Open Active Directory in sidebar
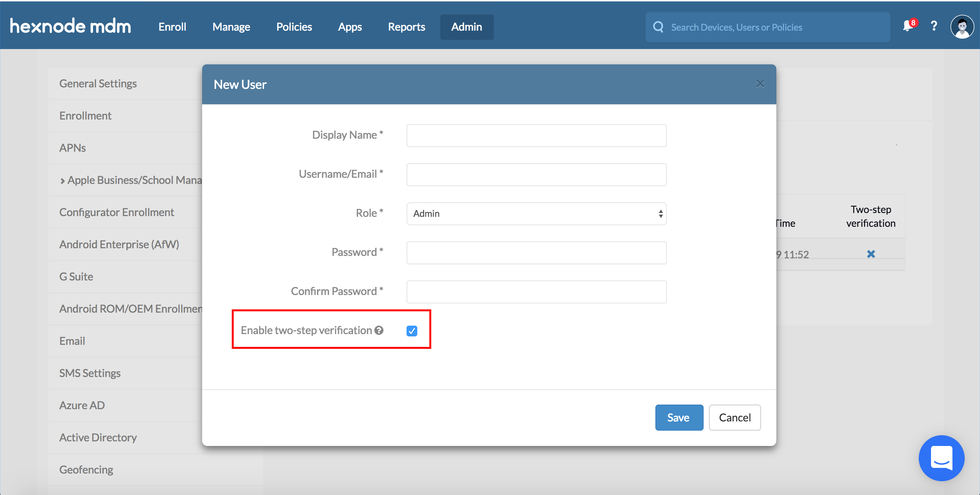The height and width of the screenshot is (495, 980). tap(125, 438)
